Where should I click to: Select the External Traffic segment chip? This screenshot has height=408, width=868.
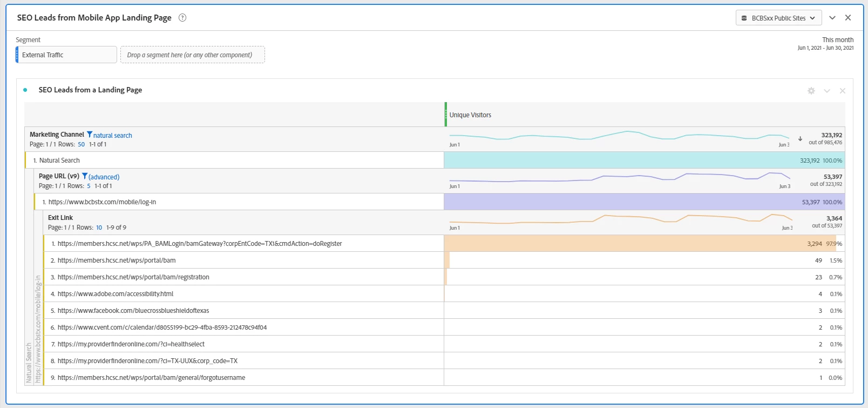[x=66, y=55]
